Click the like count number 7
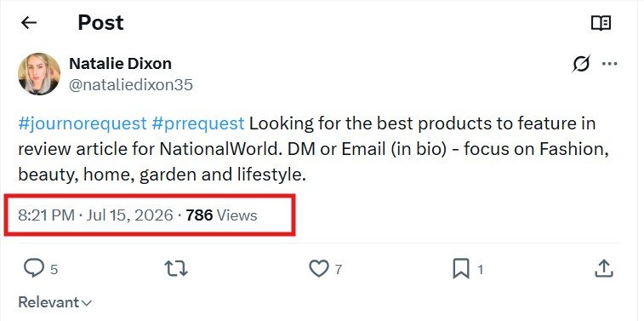Screen dimensions: 644x321 point(338,270)
